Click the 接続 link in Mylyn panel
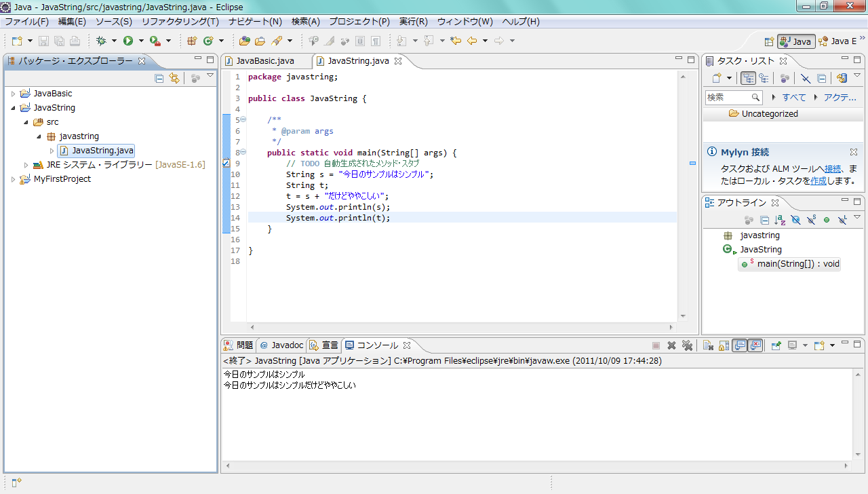This screenshot has height=494, width=868. click(x=833, y=168)
